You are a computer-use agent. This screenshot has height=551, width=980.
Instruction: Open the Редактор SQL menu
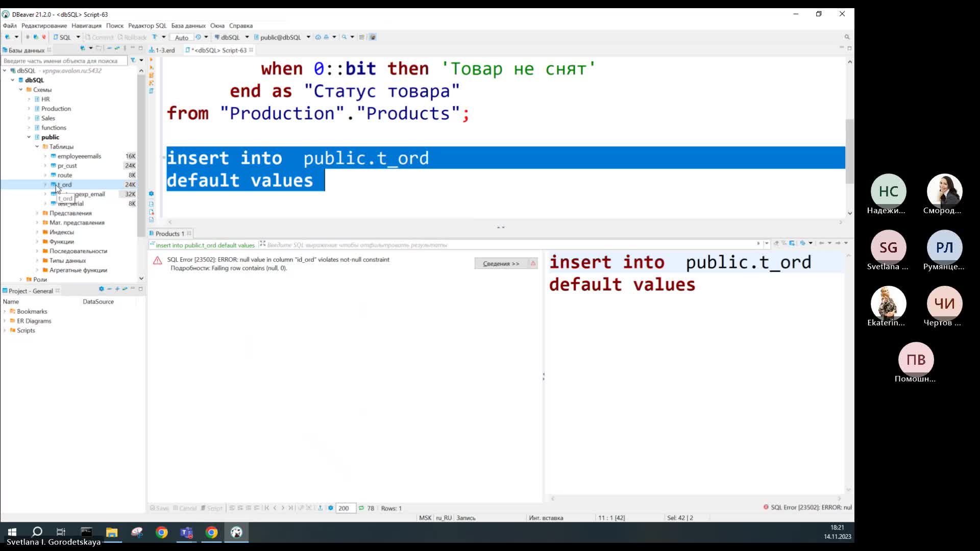click(x=147, y=26)
